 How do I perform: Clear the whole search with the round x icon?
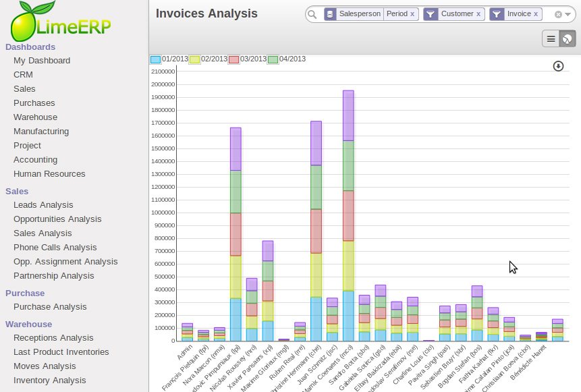click(x=558, y=14)
